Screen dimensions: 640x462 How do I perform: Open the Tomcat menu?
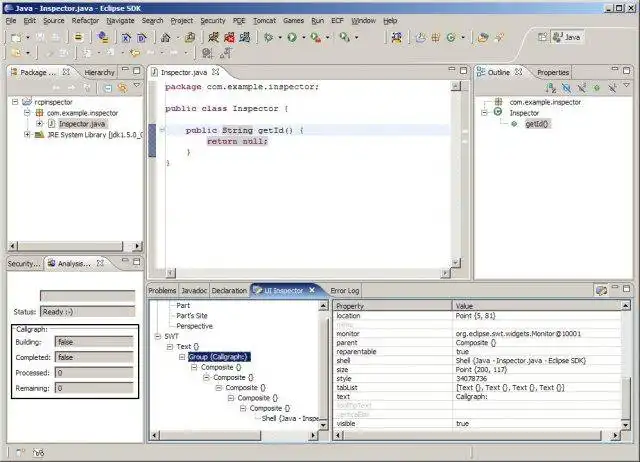pyautogui.click(x=264, y=20)
